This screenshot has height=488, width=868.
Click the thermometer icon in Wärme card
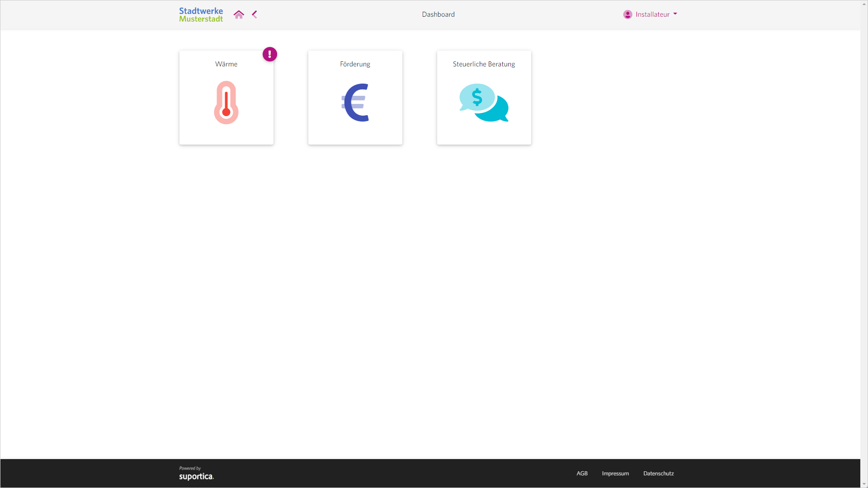tap(226, 103)
